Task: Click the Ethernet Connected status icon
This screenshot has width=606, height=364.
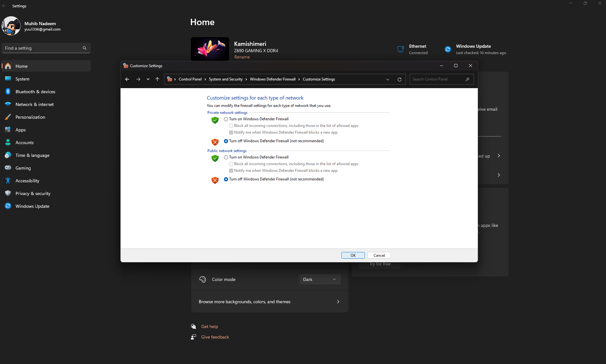Action: pyautogui.click(x=401, y=49)
